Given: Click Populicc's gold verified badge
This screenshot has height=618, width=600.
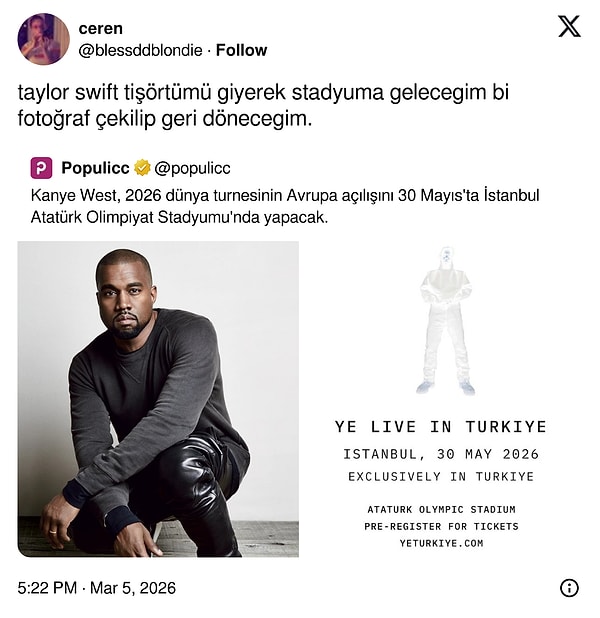Looking at the screenshot, I should [x=142, y=168].
